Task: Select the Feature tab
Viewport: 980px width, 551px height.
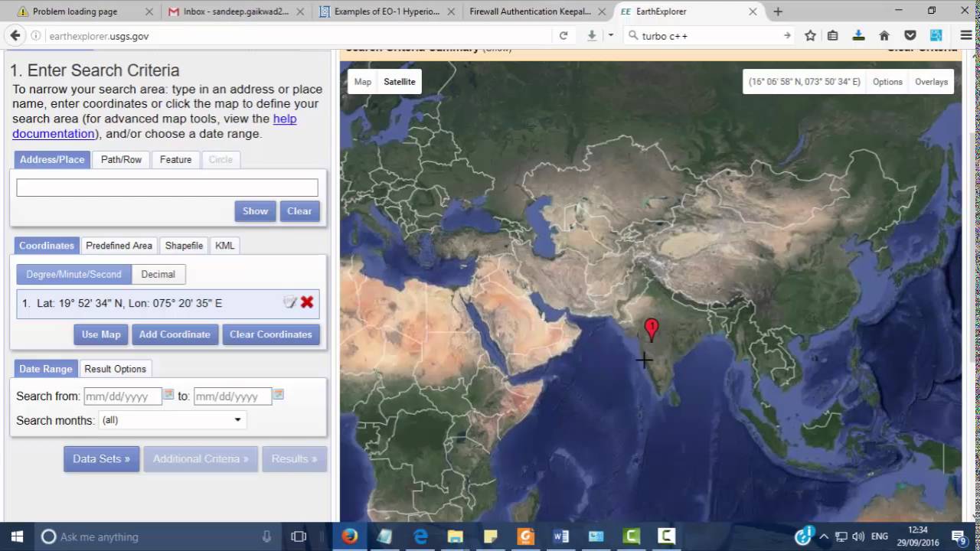Action: pos(175,159)
